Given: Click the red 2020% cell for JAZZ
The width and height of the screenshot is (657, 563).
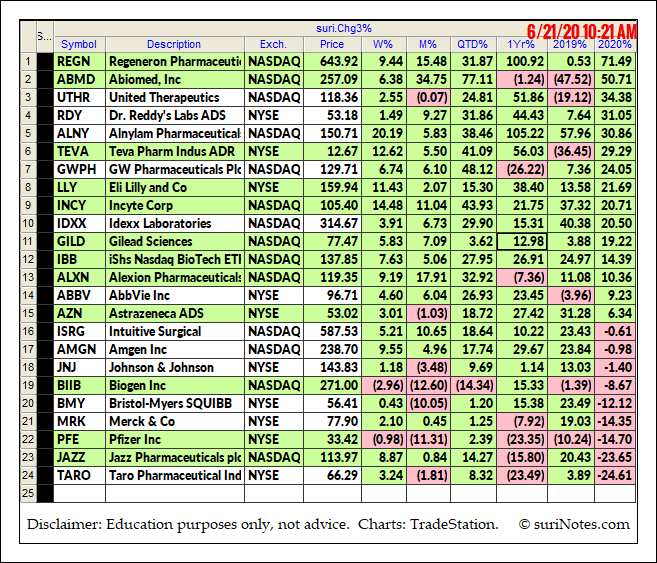Looking at the screenshot, I should 614,458.
